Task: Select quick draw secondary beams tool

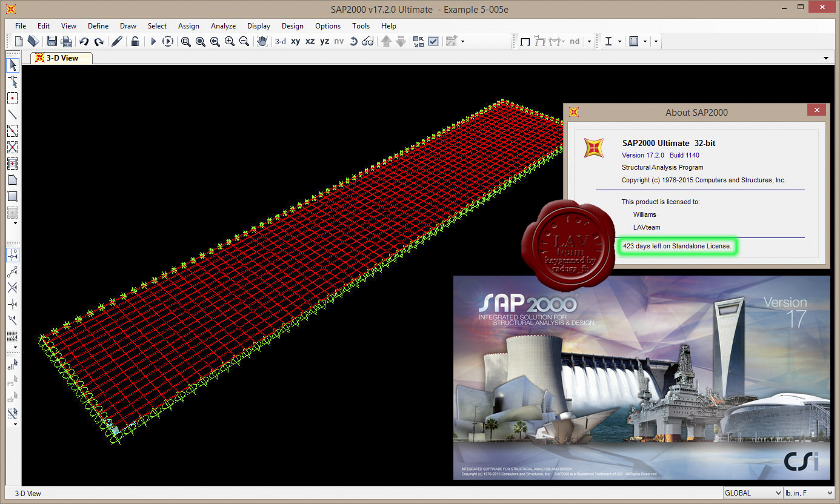Action: click(12, 164)
